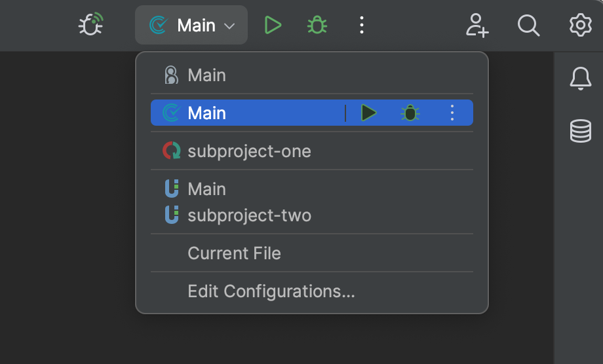
Task: Show the Notifications bell panel
Action: tap(580, 79)
